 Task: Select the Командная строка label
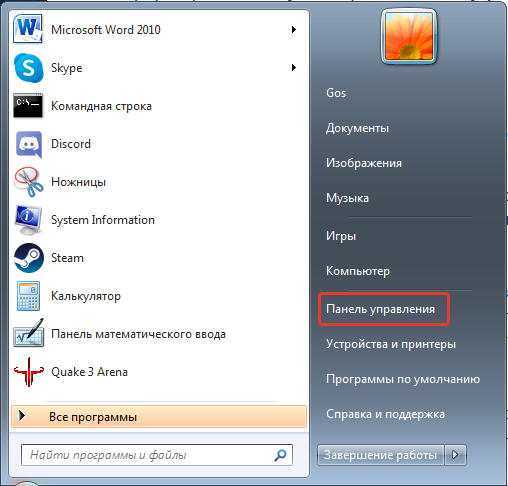coord(101,106)
